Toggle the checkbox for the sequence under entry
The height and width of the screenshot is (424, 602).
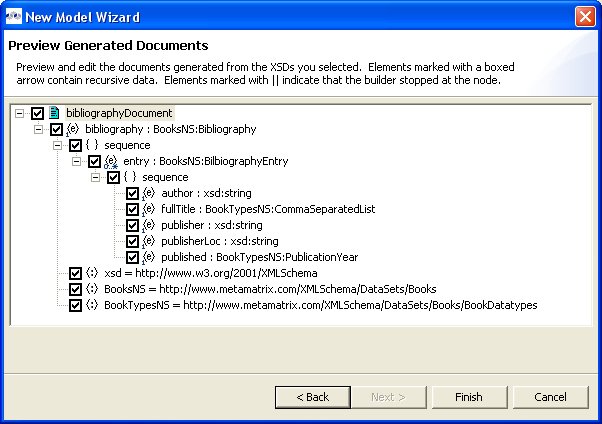(x=113, y=177)
